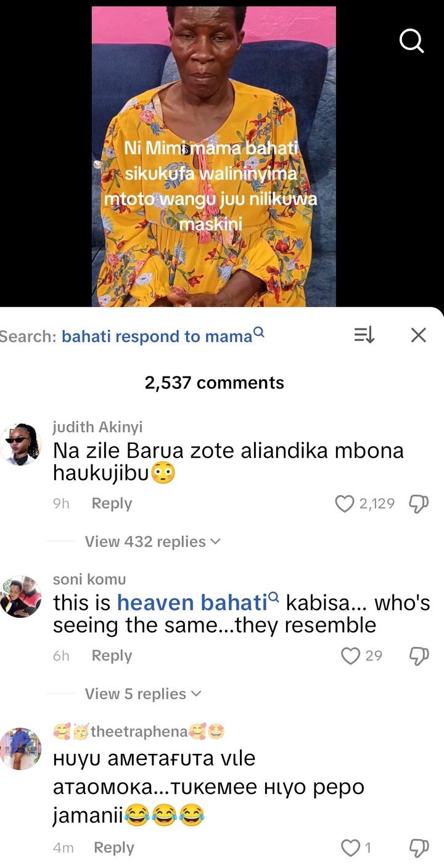Reply to soni komu's comment
The height and width of the screenshot is (868, 444).
pos(112,656)
